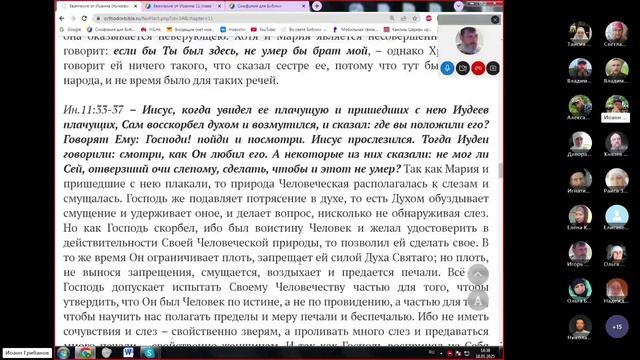Open the Google bookmark

coord(70,29)
